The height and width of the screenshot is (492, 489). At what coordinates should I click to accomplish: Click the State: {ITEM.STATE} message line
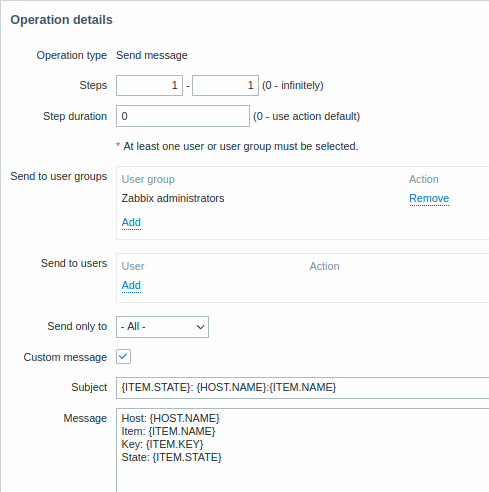click(x=171, y=457)
